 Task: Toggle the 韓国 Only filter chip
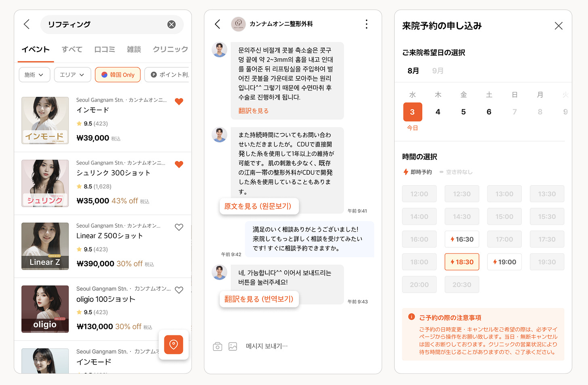click(118, 75)
